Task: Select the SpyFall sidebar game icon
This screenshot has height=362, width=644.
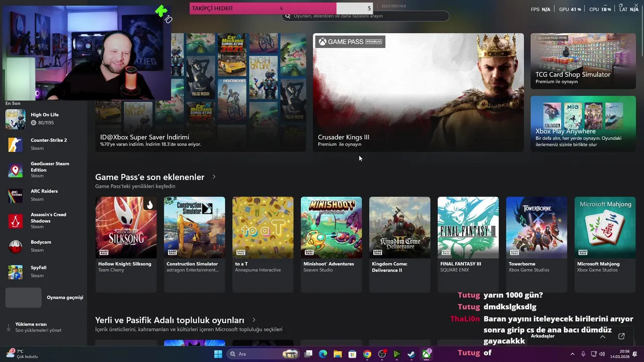Action: coord(15,271)
